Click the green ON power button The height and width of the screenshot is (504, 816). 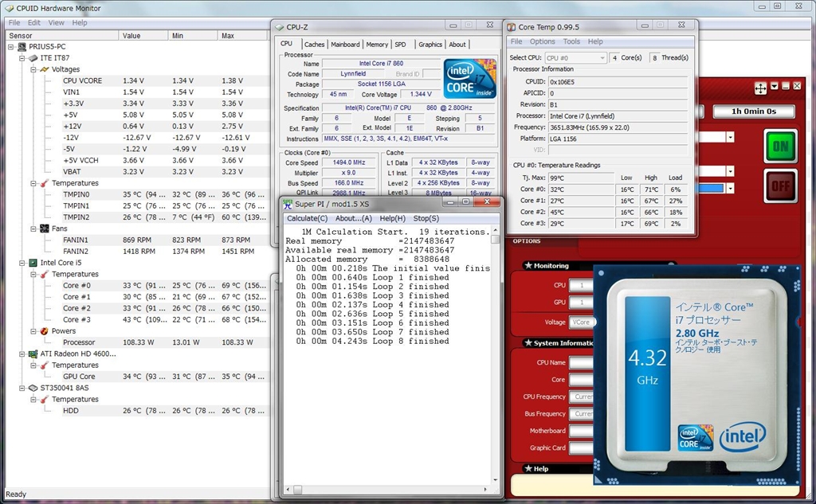(780, 147)
